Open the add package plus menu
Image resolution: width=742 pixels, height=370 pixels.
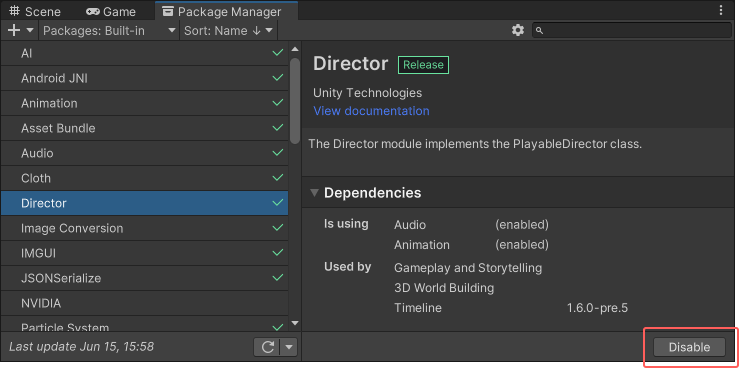pos(20,31)
